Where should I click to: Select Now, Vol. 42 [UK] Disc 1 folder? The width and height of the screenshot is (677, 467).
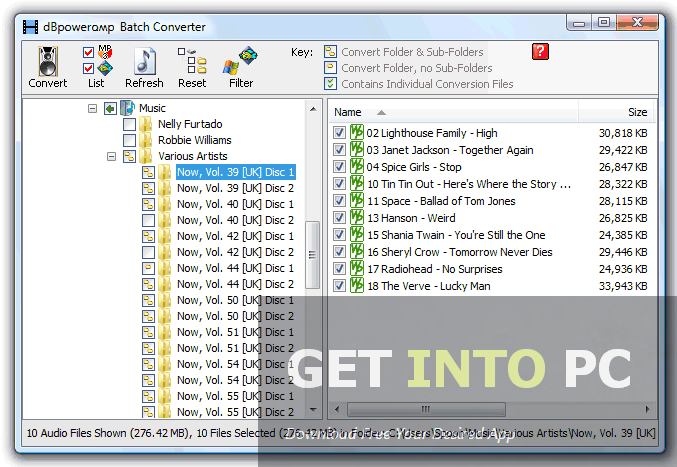235,236
